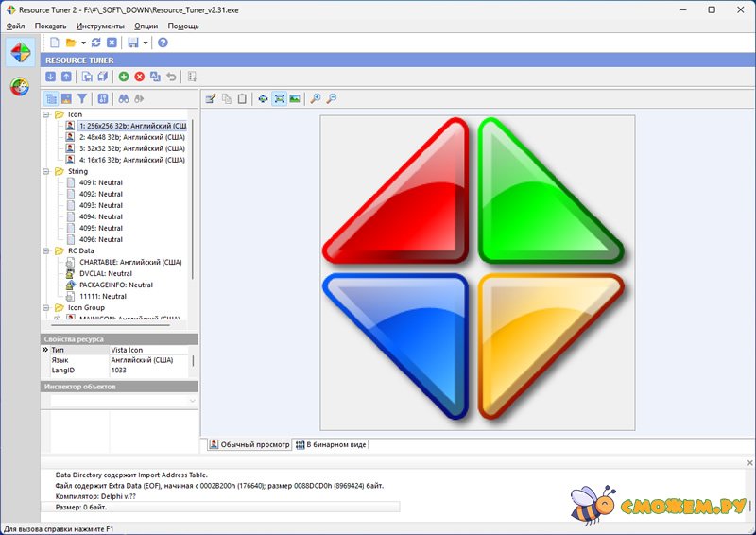Screen dimensions: 756x535
Task: Open the Object Inspector dropdown
Action: coord(193,401)
